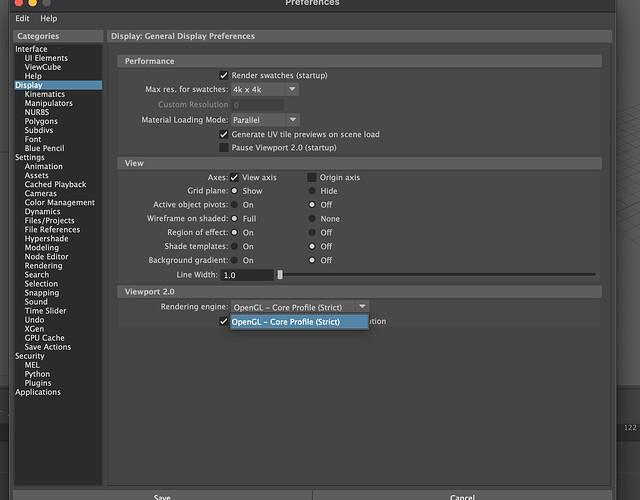Select File References category
This screenshot has width=640, height=500.
[x=52, y=229]
